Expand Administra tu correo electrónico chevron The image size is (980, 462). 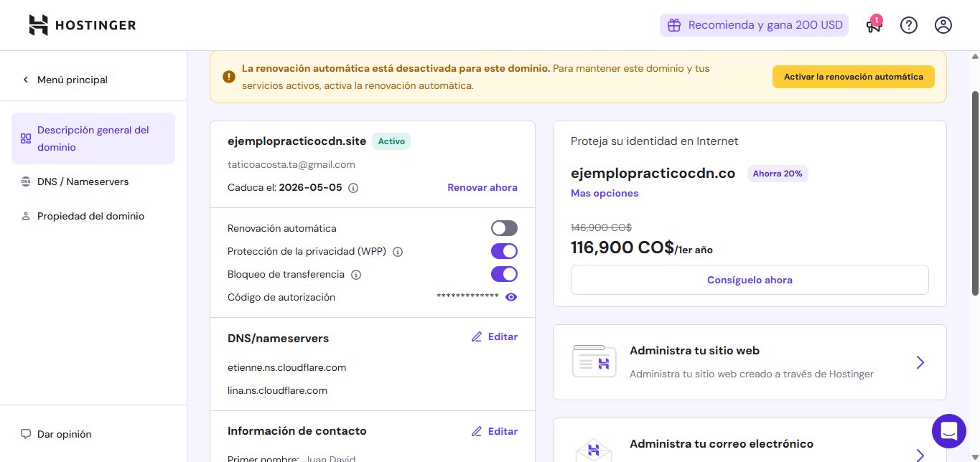pos(920,455)
